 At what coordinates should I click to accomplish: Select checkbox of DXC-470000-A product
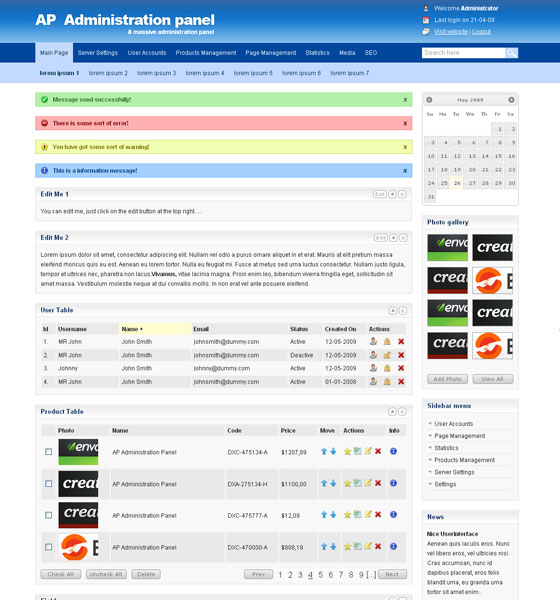tap(49, 547)
